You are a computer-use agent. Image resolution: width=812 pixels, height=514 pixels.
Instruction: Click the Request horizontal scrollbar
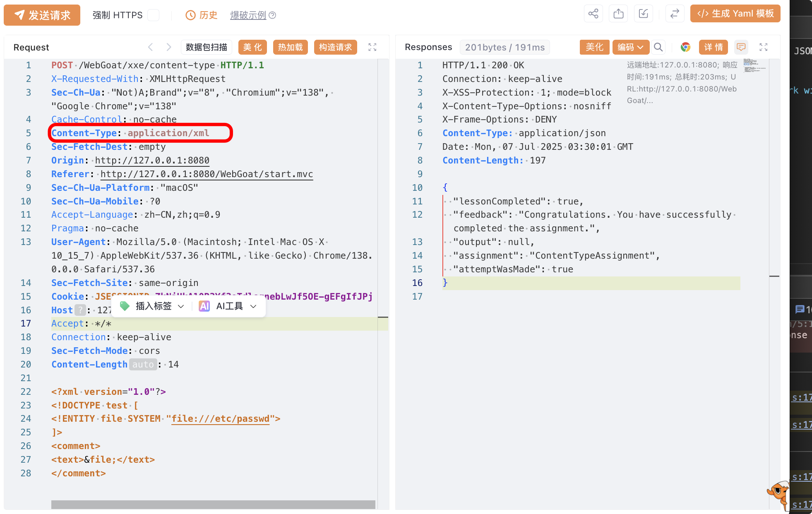pos(213,504)
